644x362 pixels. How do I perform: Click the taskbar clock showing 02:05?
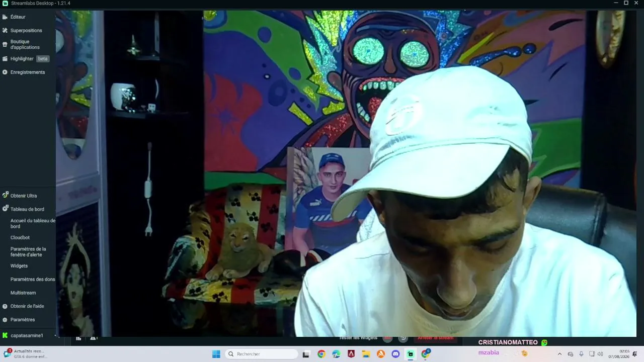point(619,354)
